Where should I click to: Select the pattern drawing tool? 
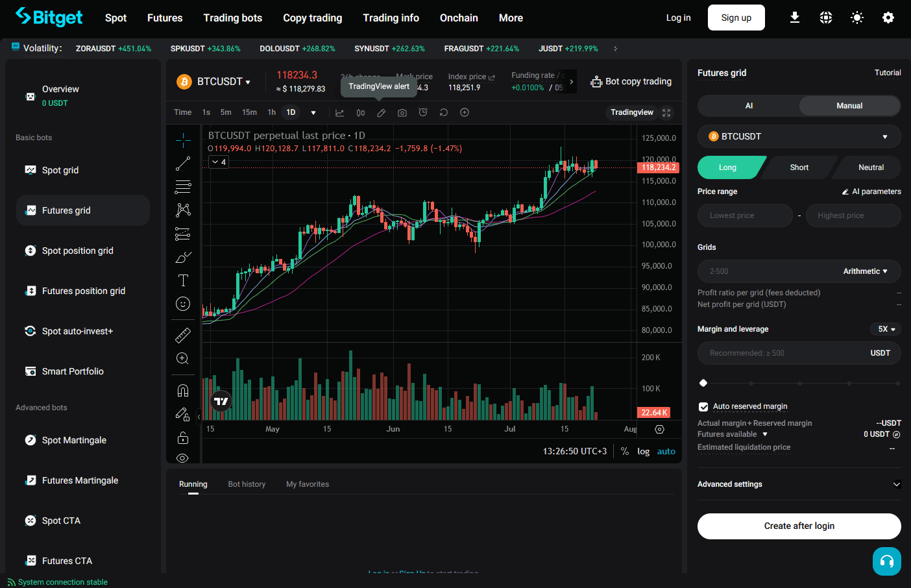(183, 210)
